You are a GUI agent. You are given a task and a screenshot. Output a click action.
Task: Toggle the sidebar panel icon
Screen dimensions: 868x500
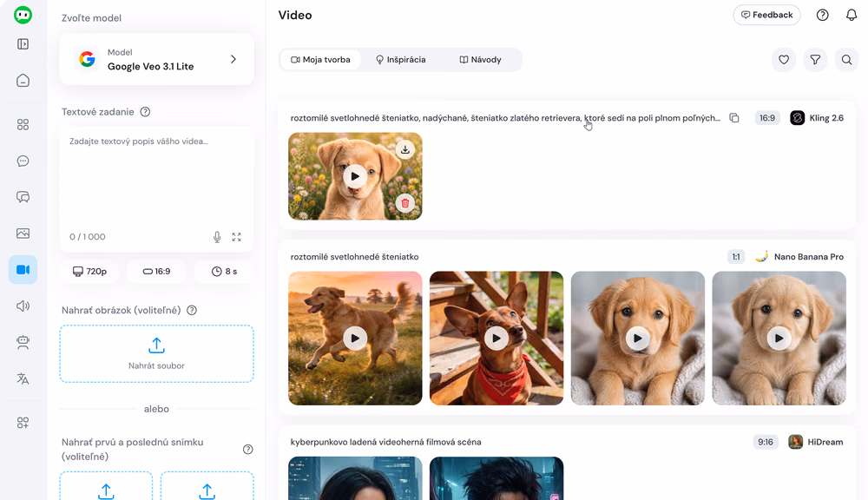pos(23,43)
